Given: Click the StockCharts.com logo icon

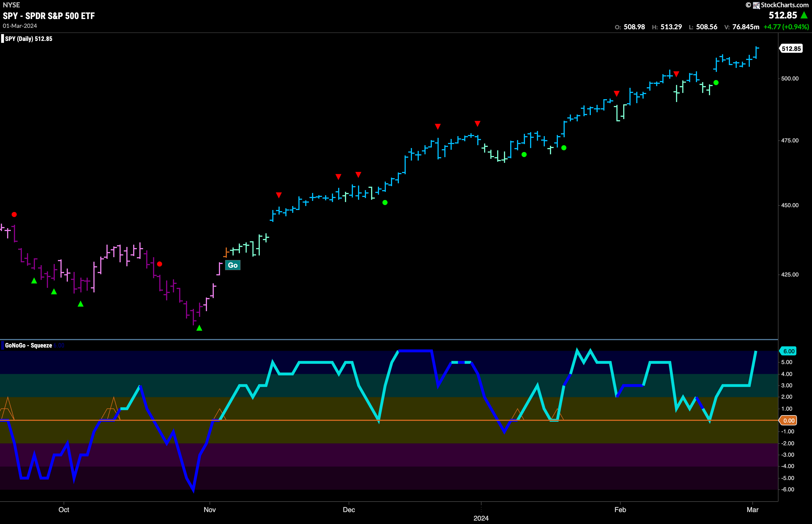Looking at the screenshot, I should pos(756,5).
